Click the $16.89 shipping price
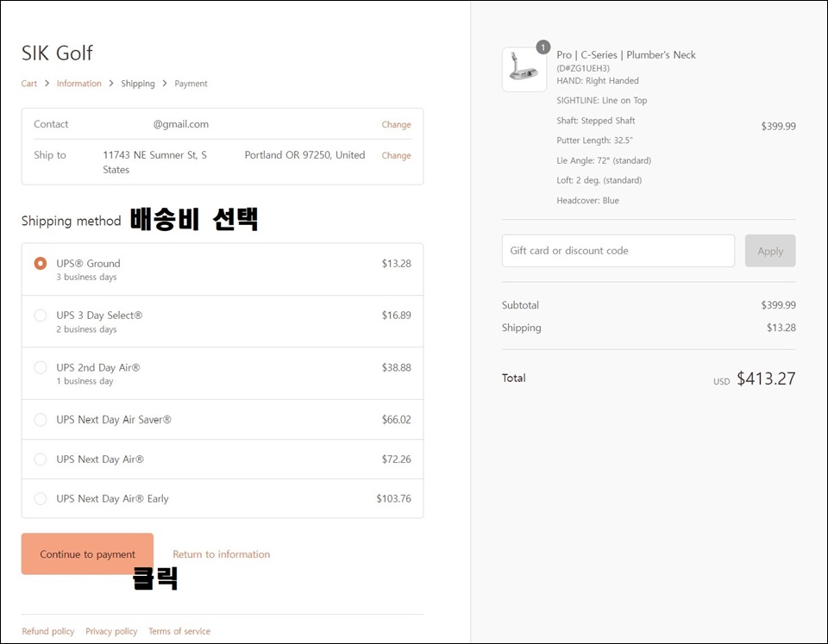 [x=396, y=316]
